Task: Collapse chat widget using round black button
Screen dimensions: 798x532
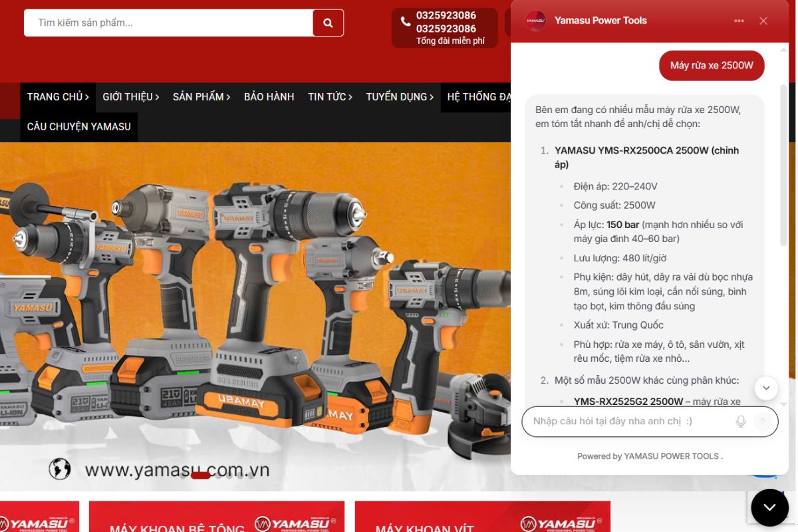Action: 769,507
